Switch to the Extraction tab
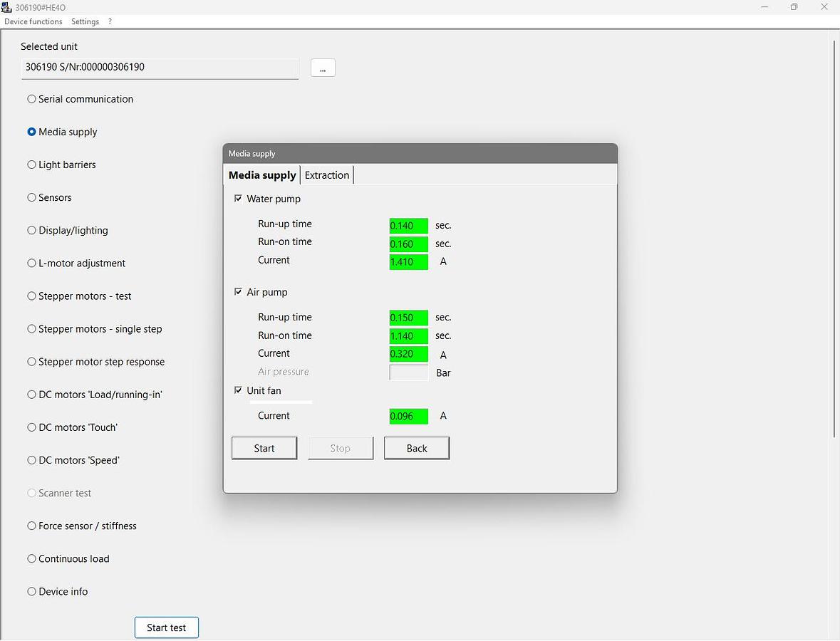The image size is (840, 641). (x=327, y=175)
